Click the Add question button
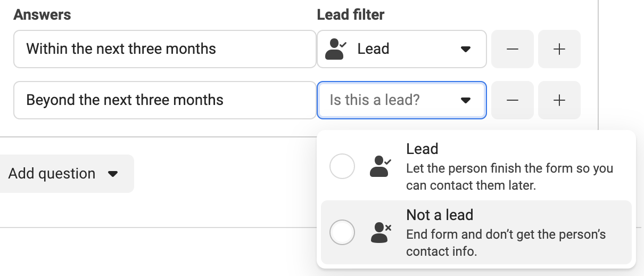 tap(62, 174)
